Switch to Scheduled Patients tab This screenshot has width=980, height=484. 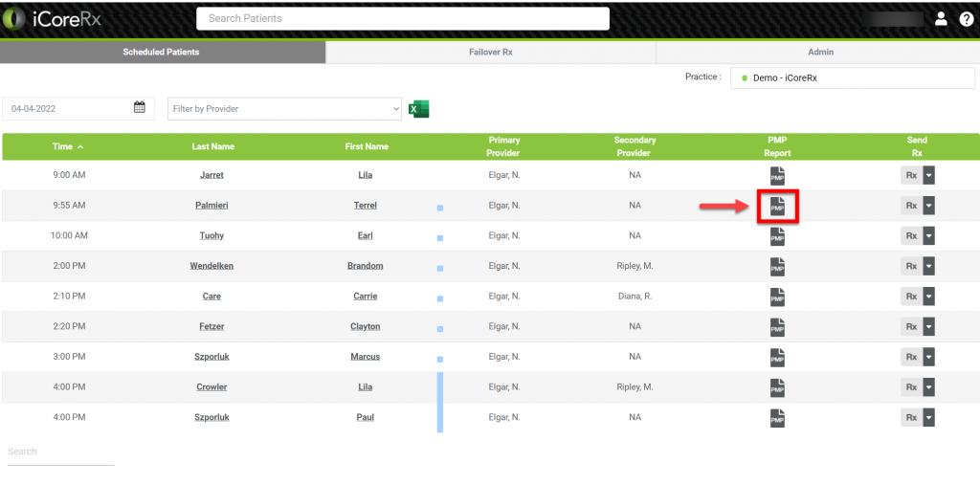coord(161,53)
